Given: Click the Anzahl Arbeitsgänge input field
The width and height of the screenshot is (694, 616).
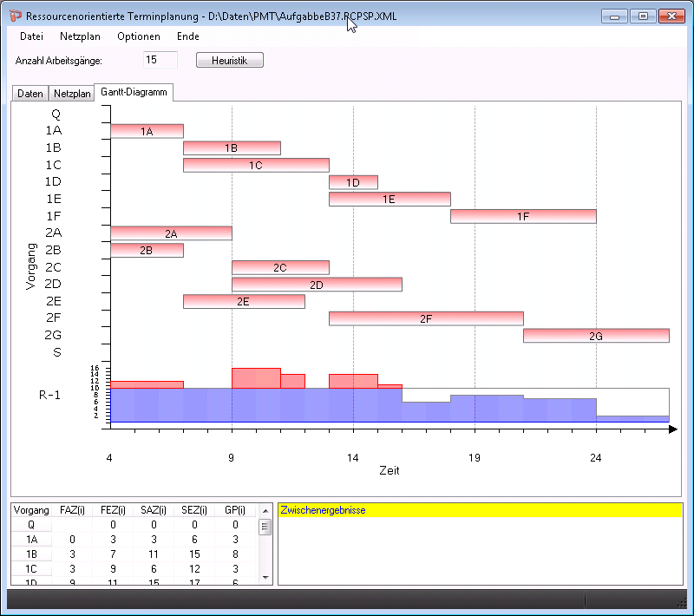Looking at the screenshot, I should pos(160,60).
